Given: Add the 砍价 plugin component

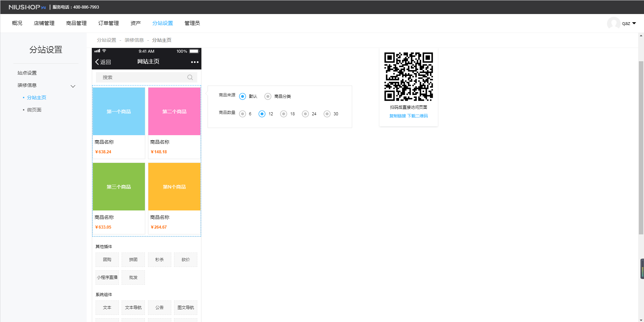Looking at the screenshot, I should (x=186, y=260).
